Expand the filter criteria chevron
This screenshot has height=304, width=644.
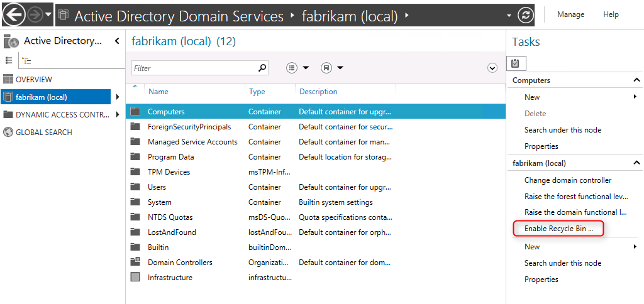[x=492, y=68]
